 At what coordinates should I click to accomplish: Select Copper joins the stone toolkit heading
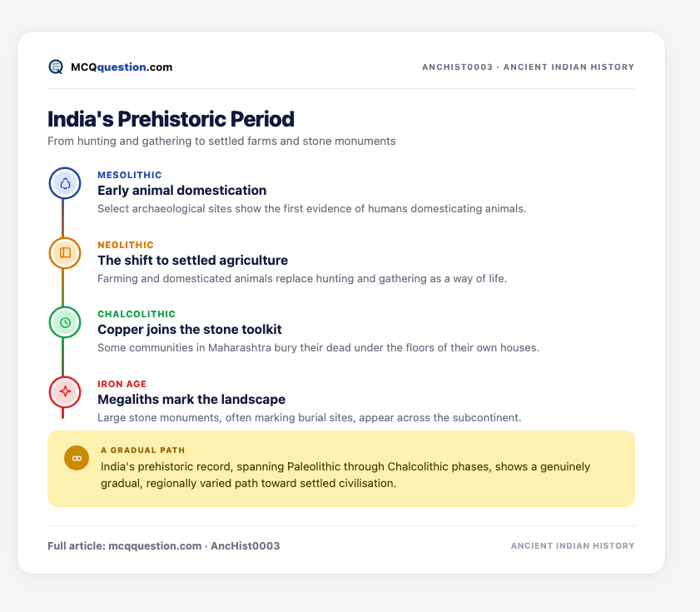(190, 330)
